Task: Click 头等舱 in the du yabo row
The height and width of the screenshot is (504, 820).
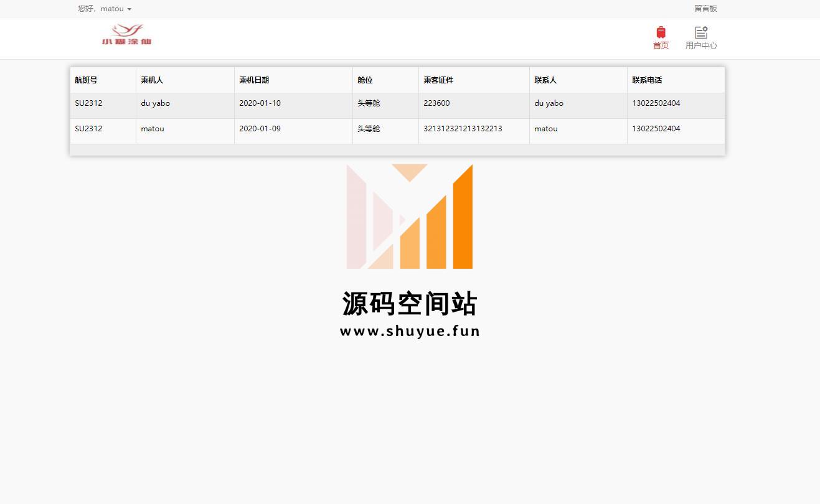Action: 369,103
